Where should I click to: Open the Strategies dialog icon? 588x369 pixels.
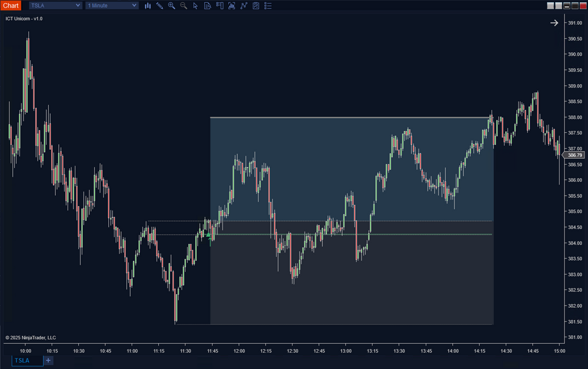(256, 5)
